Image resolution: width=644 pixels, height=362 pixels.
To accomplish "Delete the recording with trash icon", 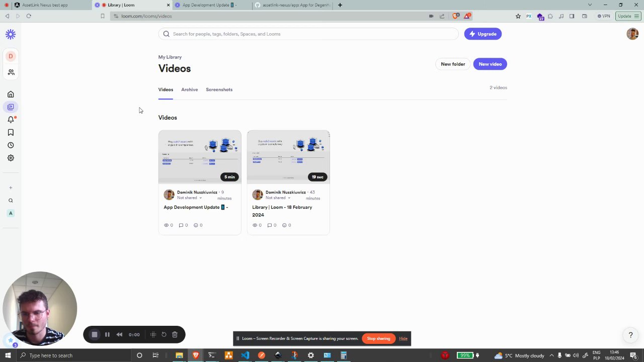I will 175,335.
